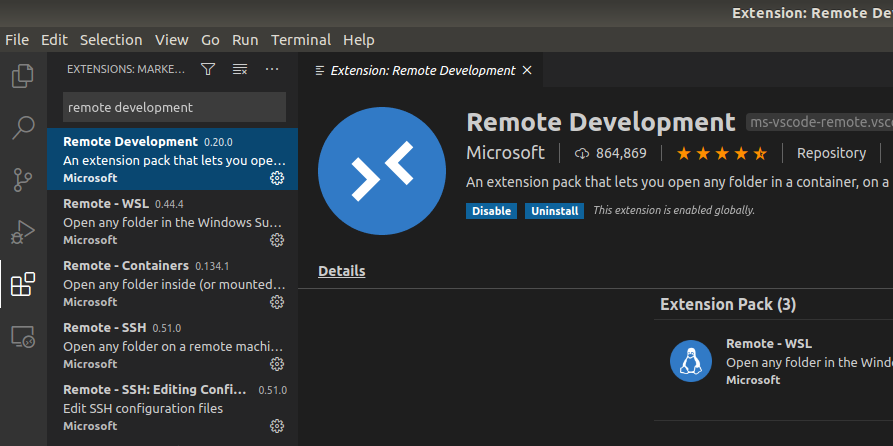The width and height of the screenshot is (893, 446).
Task: Open the Run menu
Action: point(245,40)
